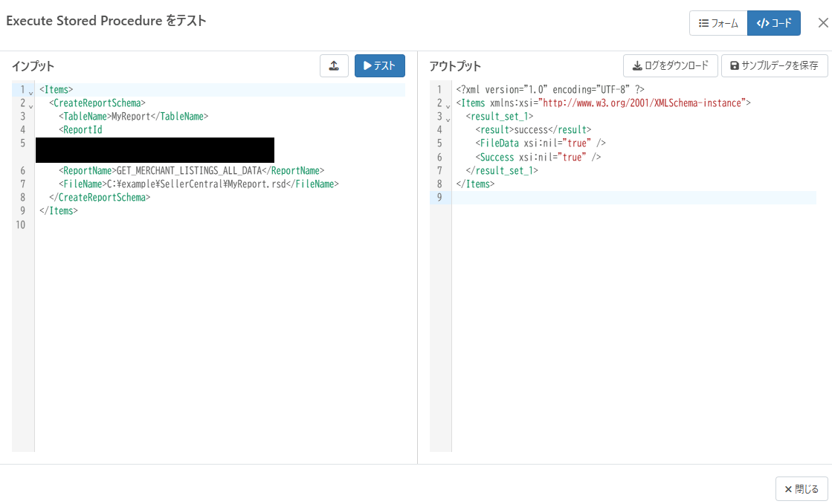The height and width of the screenshot is (504, 832).
Task: Switch to コード view tab
Action: point(773,23)
